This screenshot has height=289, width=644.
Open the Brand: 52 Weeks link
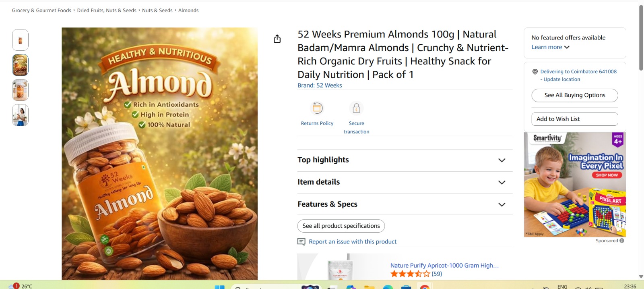click(320, 85)
